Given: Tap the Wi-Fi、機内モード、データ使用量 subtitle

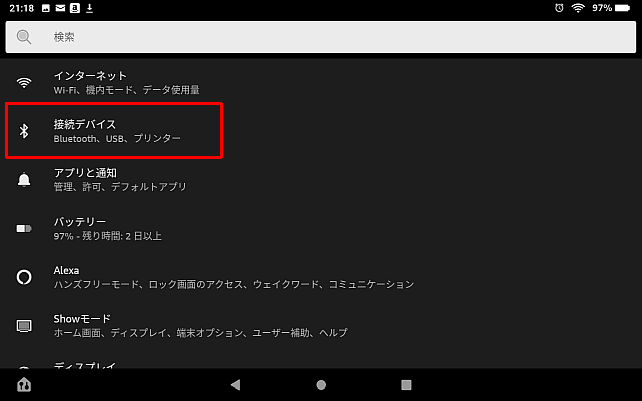Looking at the screenshot, I should (x=127, y=90).
